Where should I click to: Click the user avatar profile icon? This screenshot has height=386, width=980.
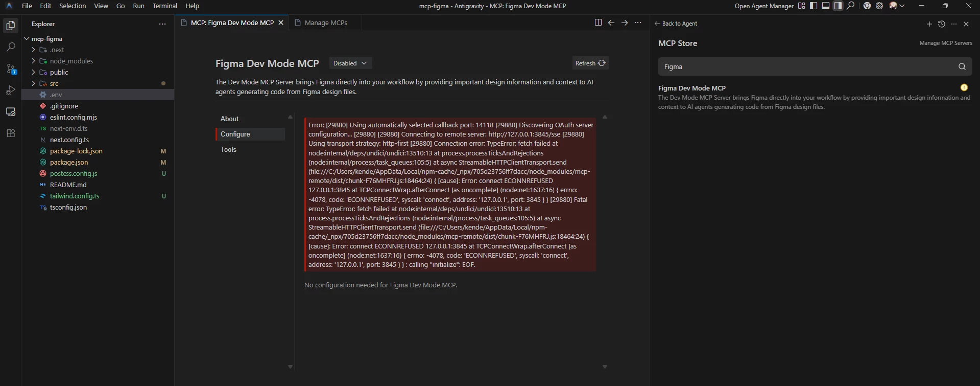pyautogui.click(x=893, y=6)
